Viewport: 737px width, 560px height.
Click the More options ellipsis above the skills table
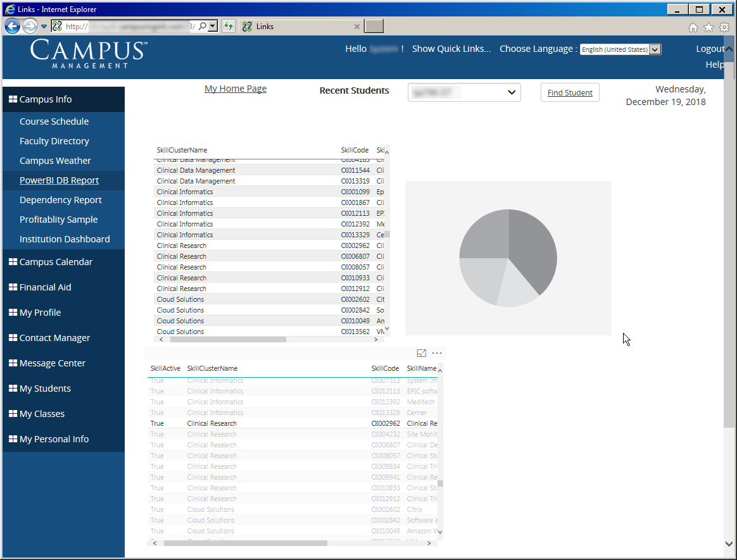tap(437, 353)
